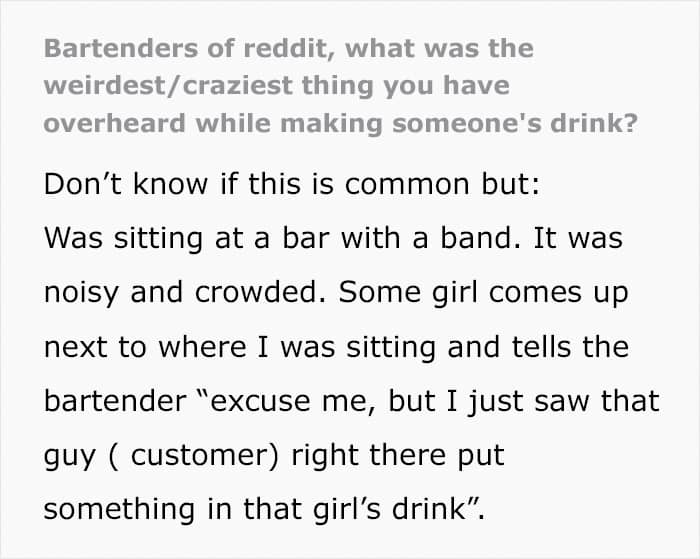Click "overheard while making someone's drink?" title line
Viewport: 700px width, 559px height.
(342, 122)
